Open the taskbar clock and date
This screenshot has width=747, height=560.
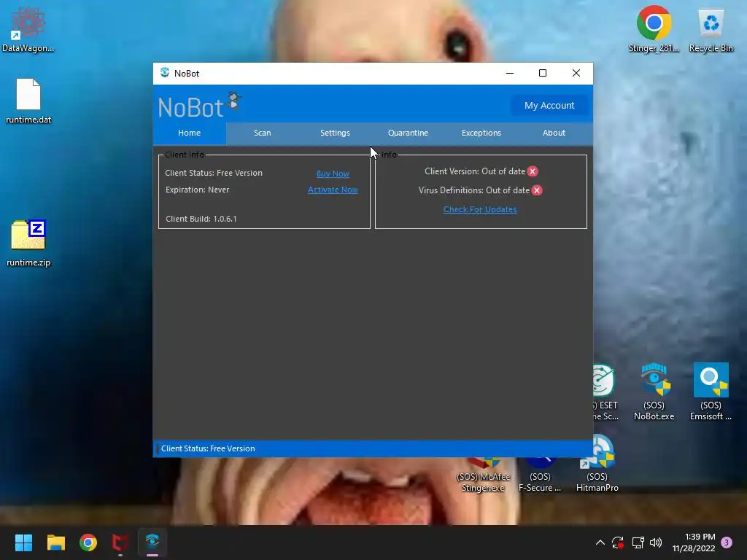(x=694, y=542)
